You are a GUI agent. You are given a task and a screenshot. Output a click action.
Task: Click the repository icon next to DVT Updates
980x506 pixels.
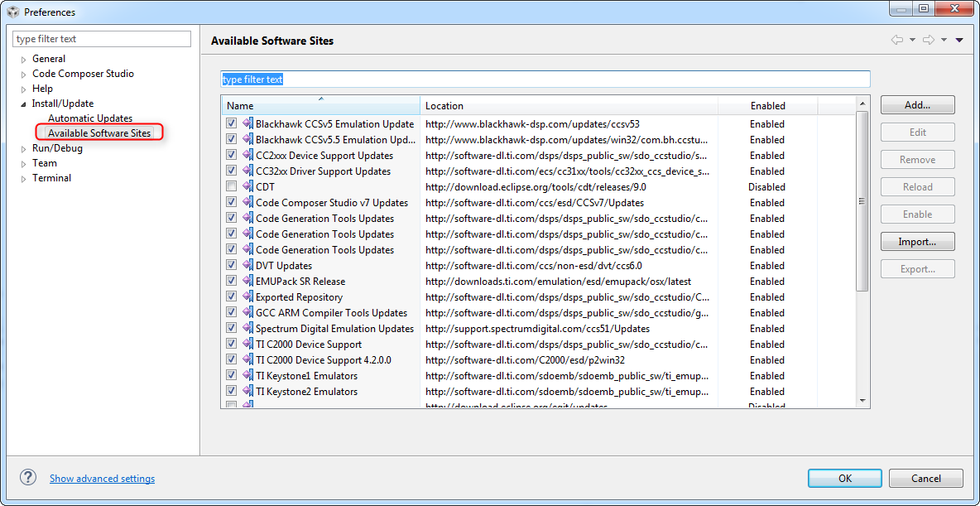coord(247,265)
